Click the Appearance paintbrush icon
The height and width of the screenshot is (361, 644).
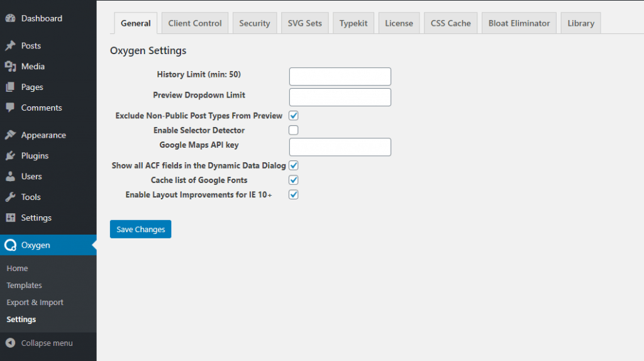10,135
